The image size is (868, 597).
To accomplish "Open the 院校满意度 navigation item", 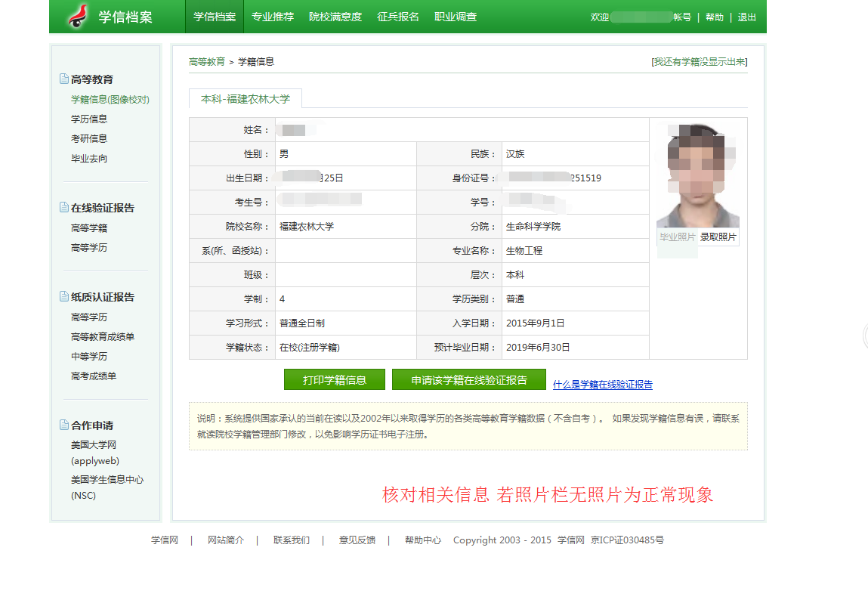I will pos(335,17).
